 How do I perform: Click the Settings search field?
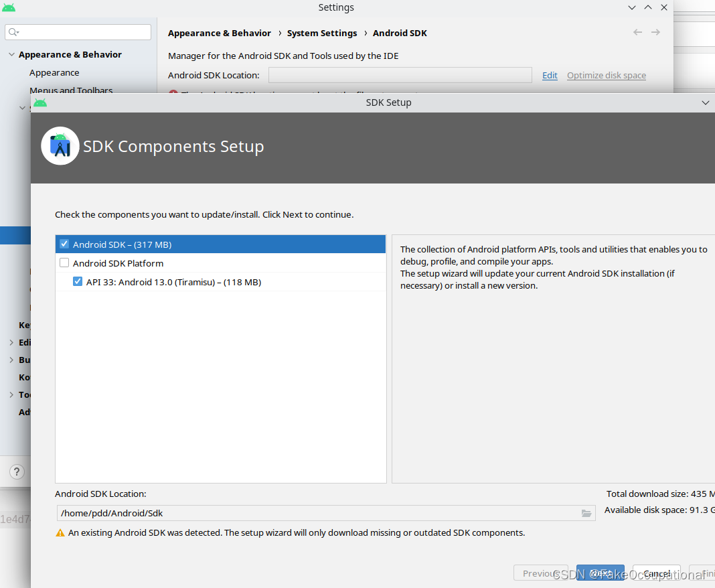(78, 32)
